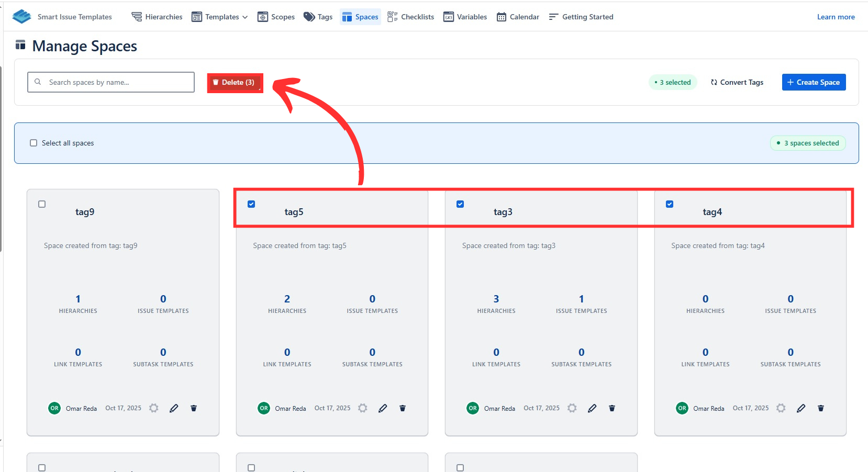
Task: Click the pencil edit icon on tag9 card
Action: coord(174,408)
